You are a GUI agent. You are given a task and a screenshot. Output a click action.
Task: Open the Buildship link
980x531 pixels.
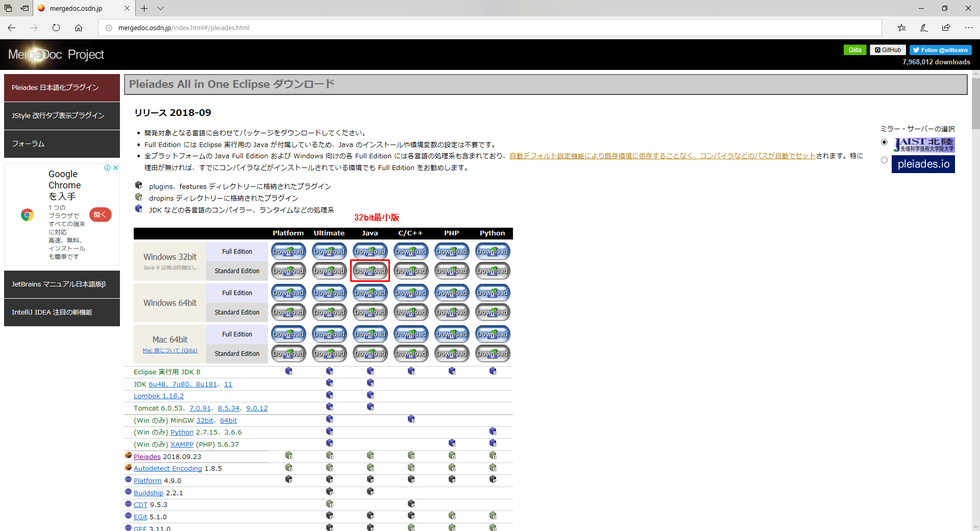[149, 493]
